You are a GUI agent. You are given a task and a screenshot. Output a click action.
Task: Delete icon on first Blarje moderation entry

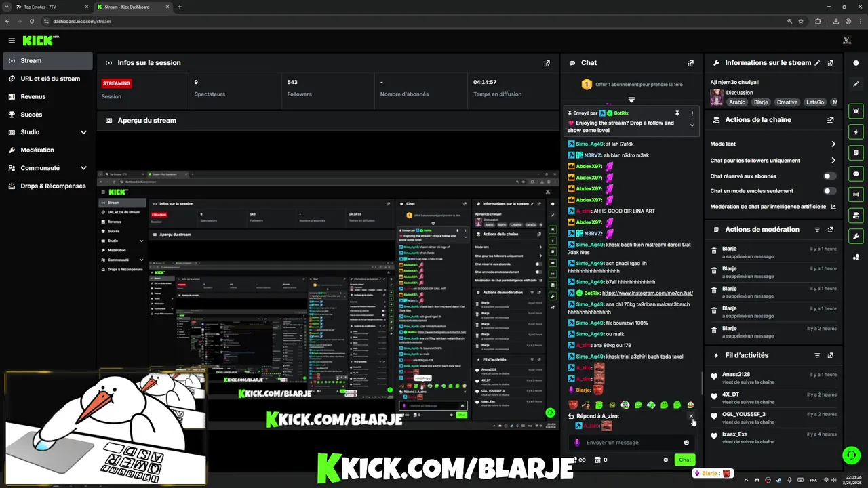714,251
